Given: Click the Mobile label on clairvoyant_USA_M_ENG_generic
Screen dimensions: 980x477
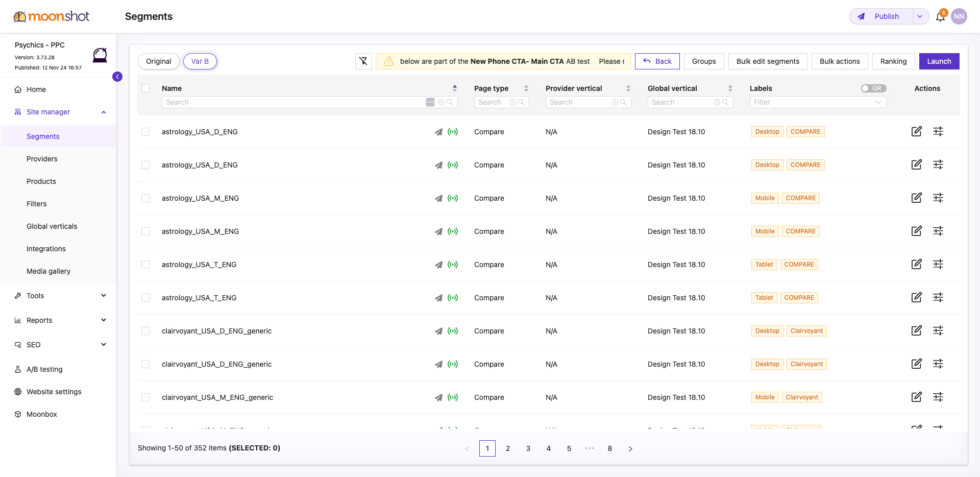Looking at the screenshot, I should point(765,397).
